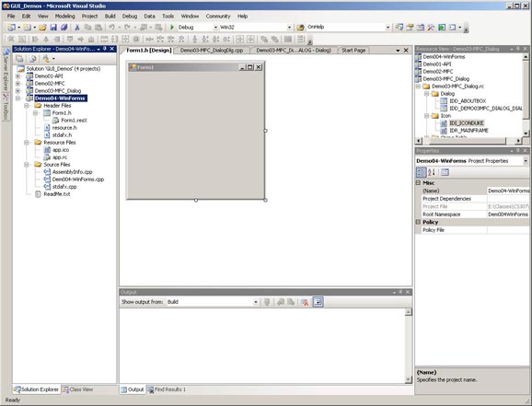532x406 pixels.
Task: Open the Toolbox hammer-and-wrench toolbar icon
Action: point(431,27)
